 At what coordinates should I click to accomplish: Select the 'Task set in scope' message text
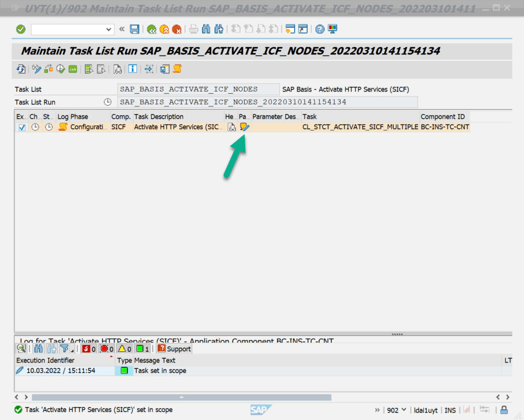pyautogui.click(x=160, y=371)
